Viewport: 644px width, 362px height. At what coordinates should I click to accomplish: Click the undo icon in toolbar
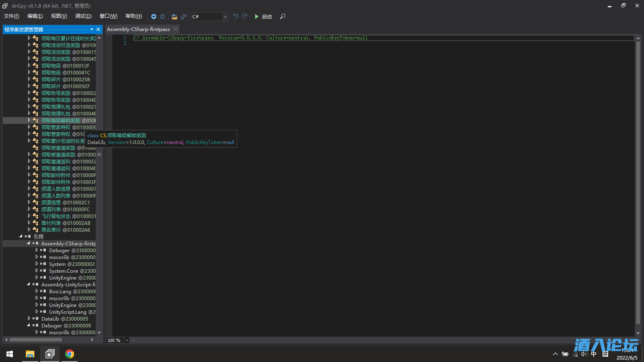click(x=236, y=16)
